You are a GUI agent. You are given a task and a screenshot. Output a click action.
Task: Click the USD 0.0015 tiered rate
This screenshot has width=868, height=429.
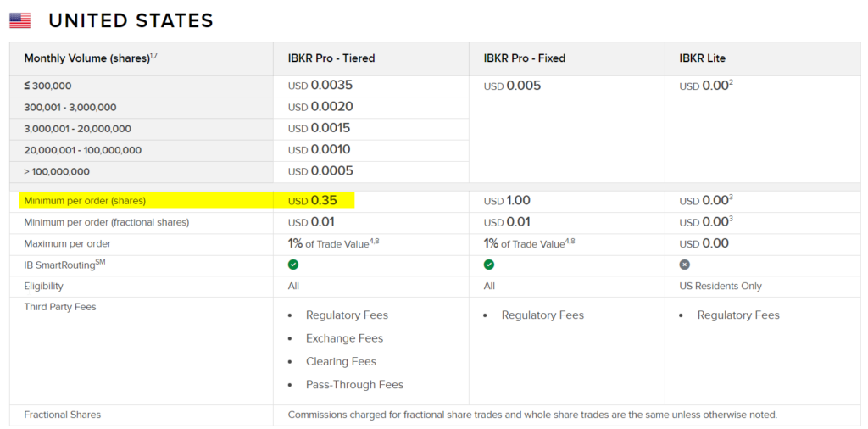click(x=320, y=128)
